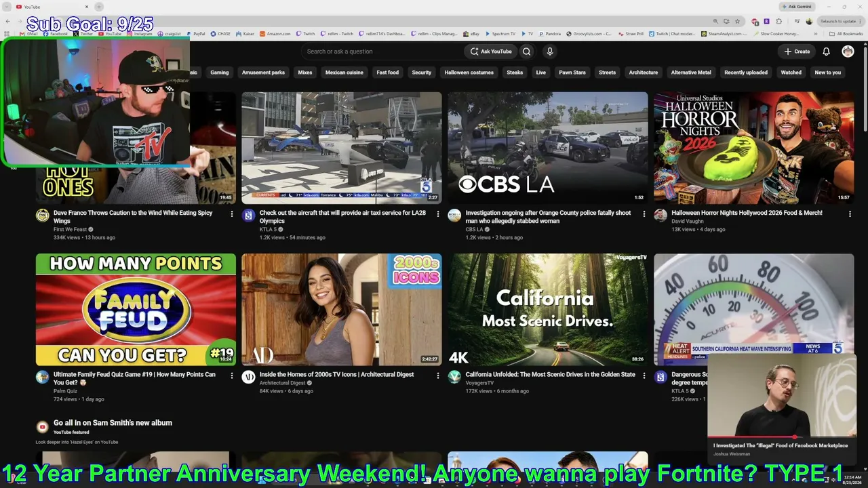The width and height of the screenshot is (868, 488).
Task: Open the First We Feast channel name link
Action: pos(70,230)
